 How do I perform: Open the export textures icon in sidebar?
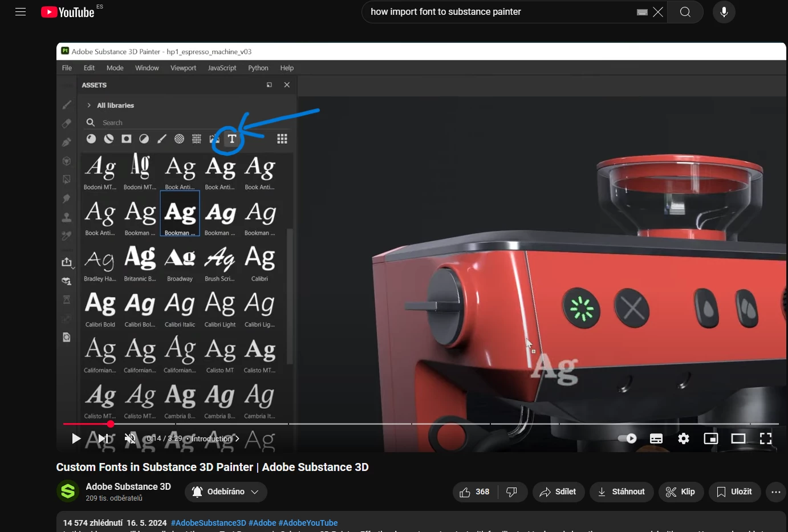pos(67,262)
